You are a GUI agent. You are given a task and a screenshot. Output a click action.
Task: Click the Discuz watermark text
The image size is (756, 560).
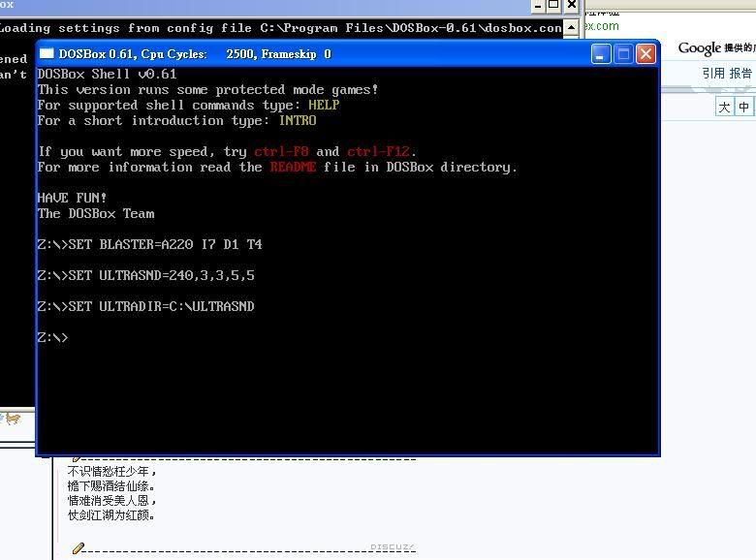click(392, 547)
